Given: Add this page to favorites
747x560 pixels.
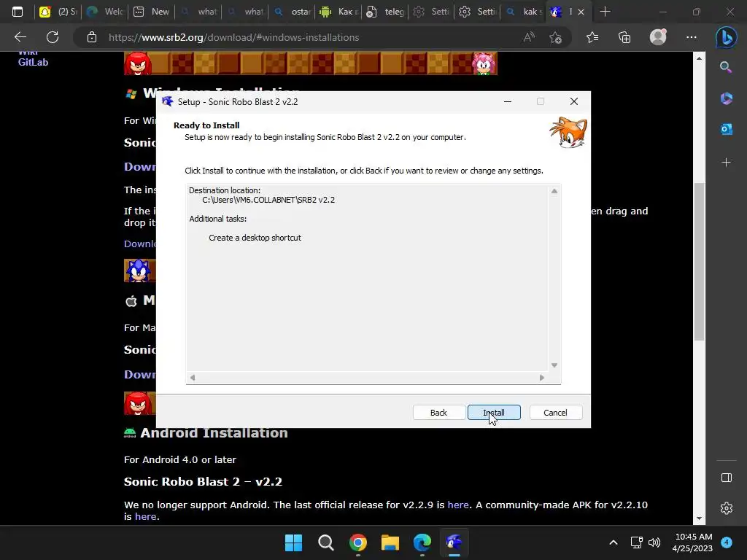Looking at the screenshot, I should (x=555, y=37).
